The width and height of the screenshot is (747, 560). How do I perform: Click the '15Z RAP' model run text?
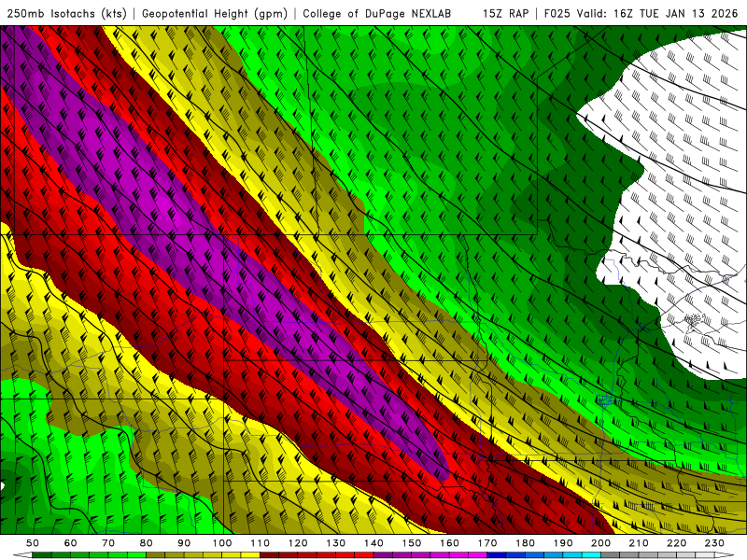coord(505,13)
